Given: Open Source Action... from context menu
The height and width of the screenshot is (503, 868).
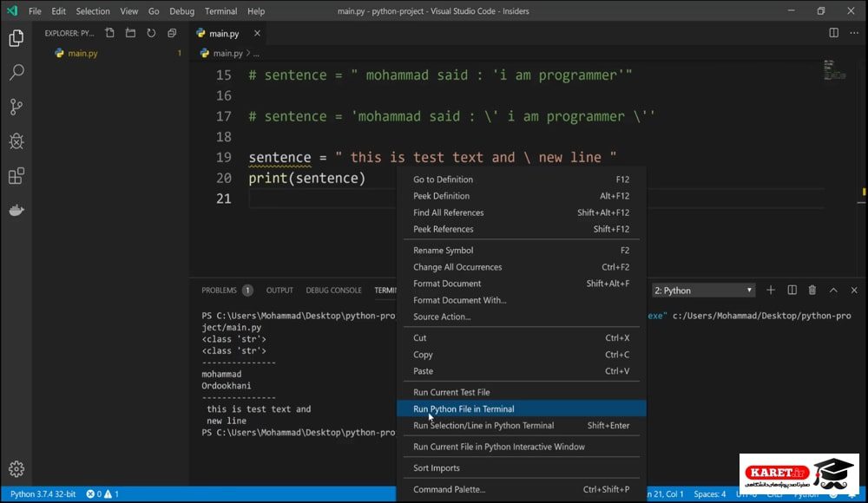Looking at the screenshot, I should click(521, 317).
